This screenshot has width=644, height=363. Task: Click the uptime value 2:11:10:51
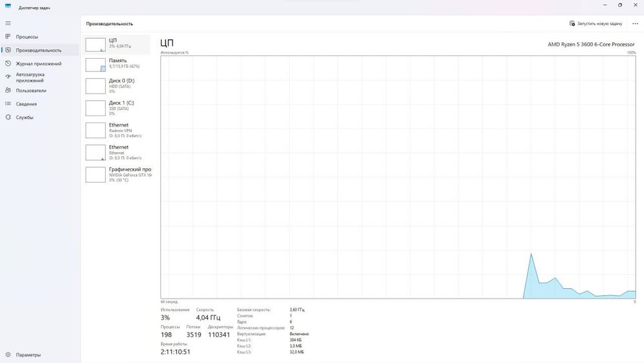coord(175,352)
